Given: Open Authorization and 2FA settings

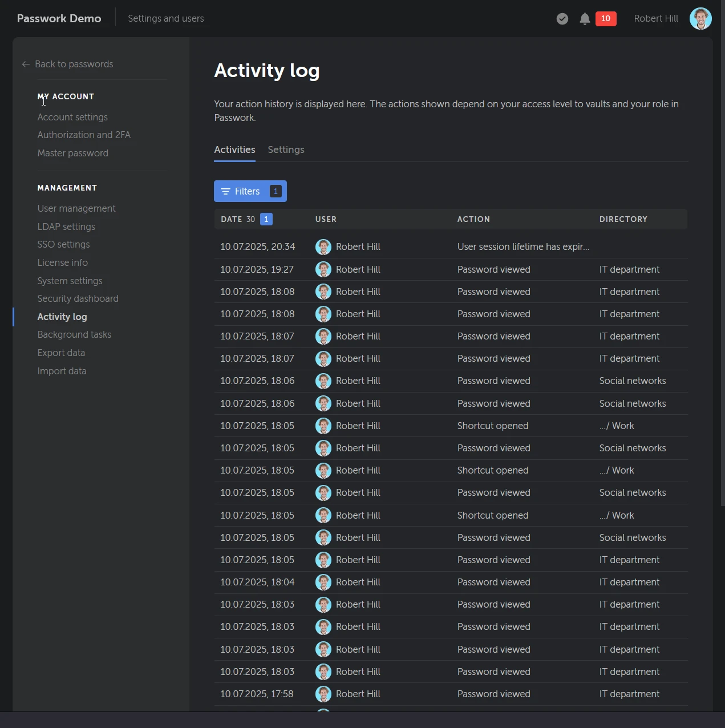Looking at the screenshot, I should point(84,135).
